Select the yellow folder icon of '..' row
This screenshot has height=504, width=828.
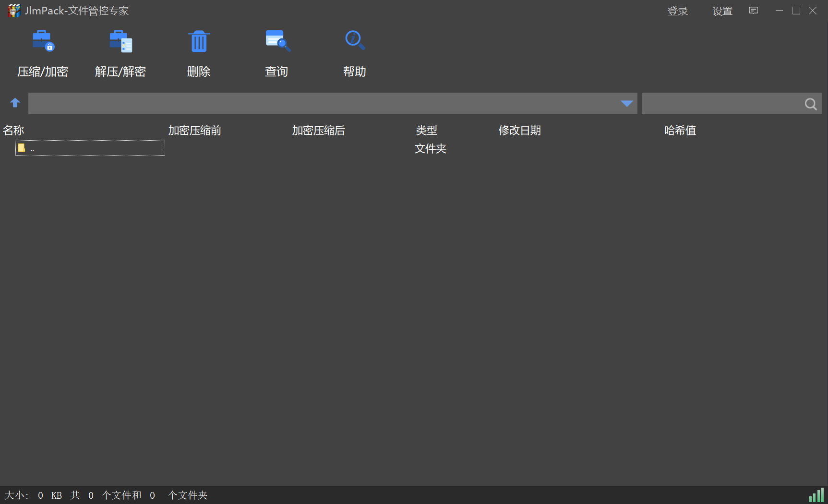21,148
